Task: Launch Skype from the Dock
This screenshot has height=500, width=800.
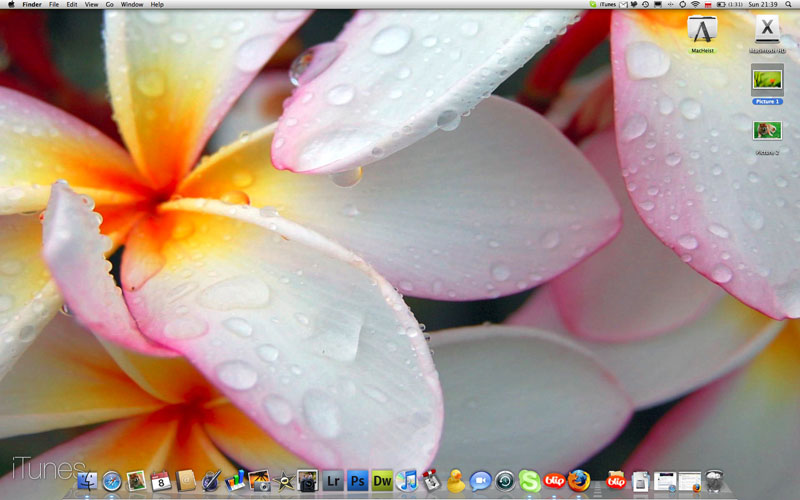Action: tap(530, 481)
